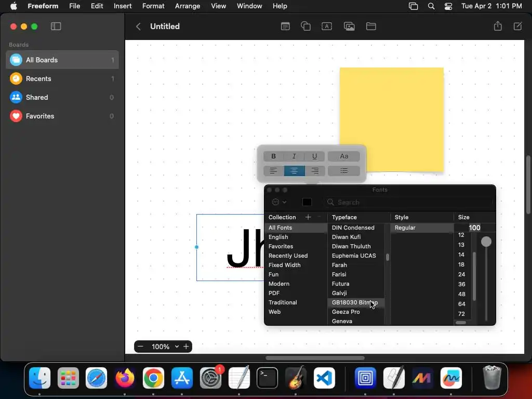Add a new font collection with plus

point(308,217)
